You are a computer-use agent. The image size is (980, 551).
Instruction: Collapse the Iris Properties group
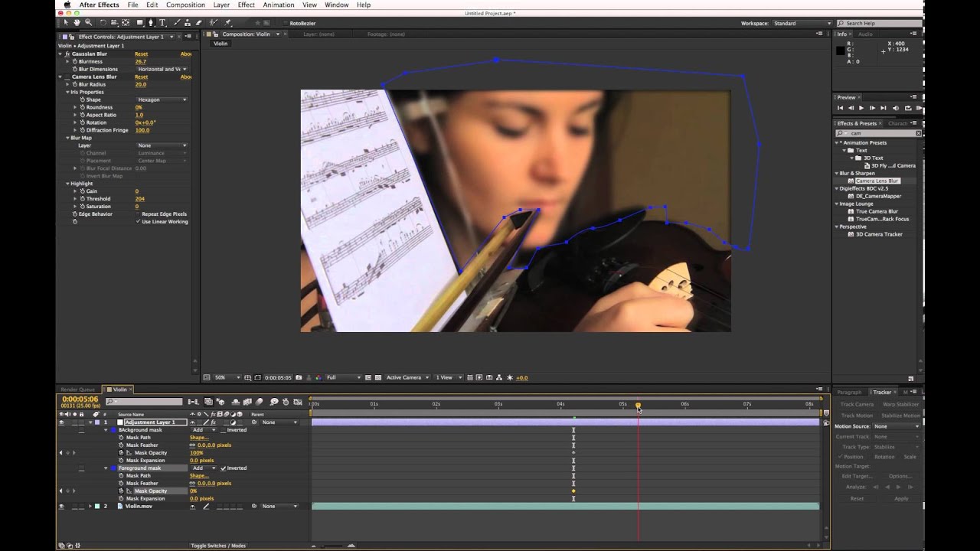point(67,92)
